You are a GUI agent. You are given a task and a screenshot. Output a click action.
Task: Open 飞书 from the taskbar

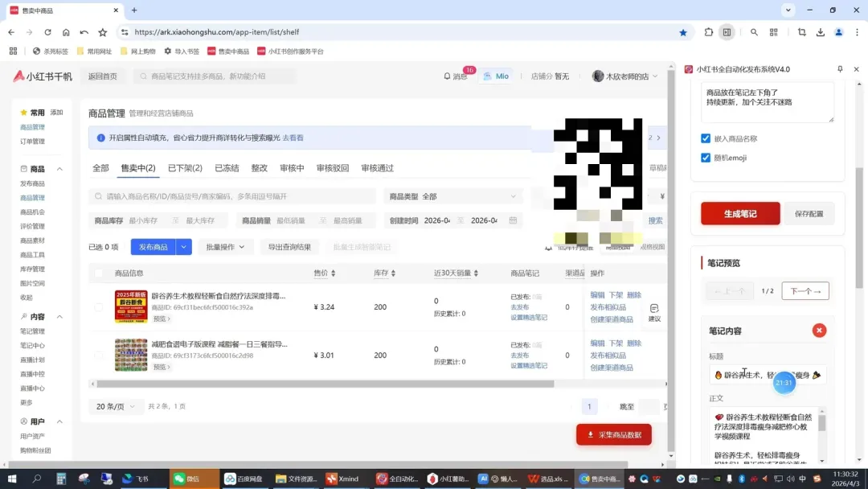136,479
